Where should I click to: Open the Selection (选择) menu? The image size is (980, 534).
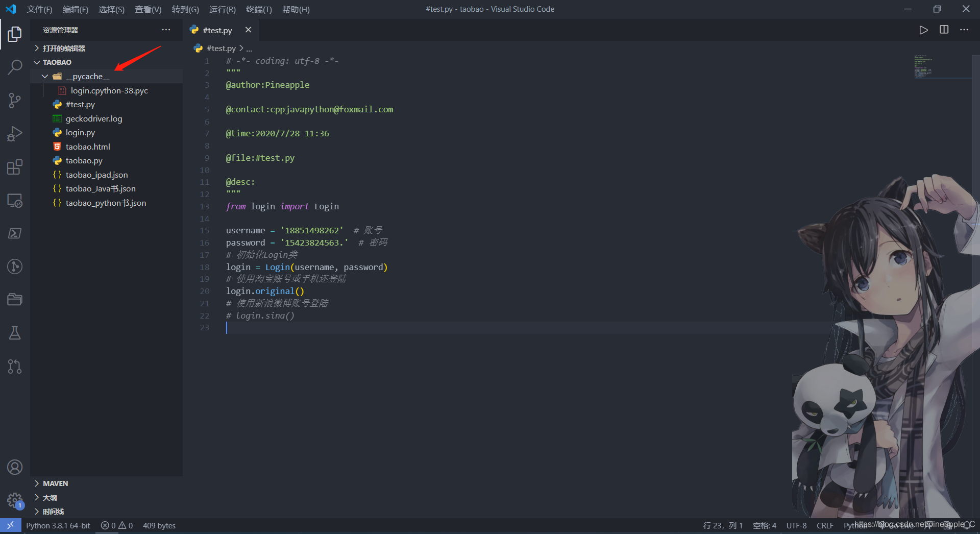111,9
